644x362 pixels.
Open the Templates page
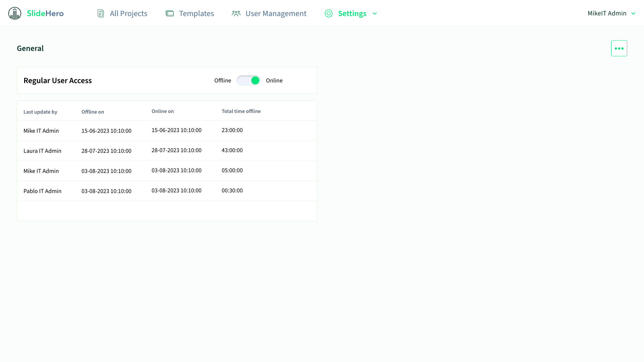click(196, 13)
